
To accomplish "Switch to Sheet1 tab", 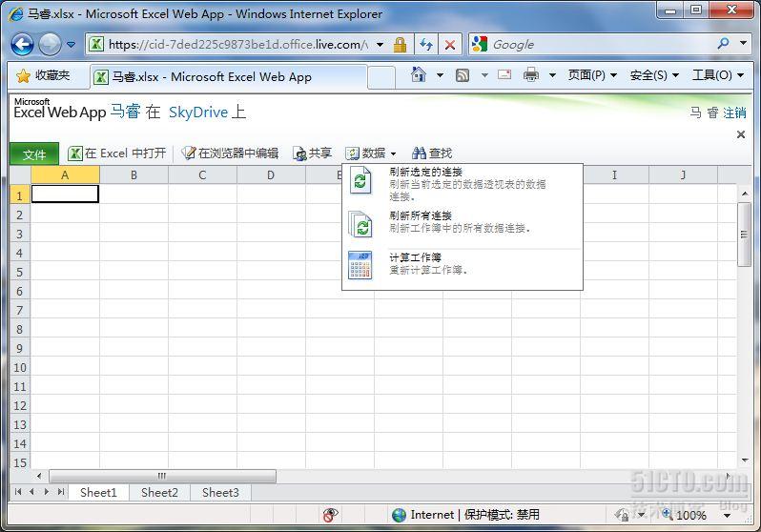I will [x=98, y=493].
